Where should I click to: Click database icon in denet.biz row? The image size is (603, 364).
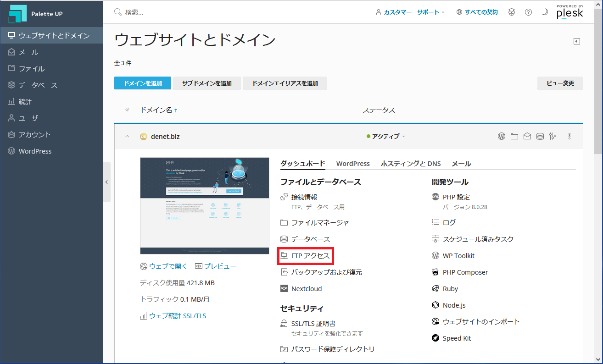coord(540,136)
